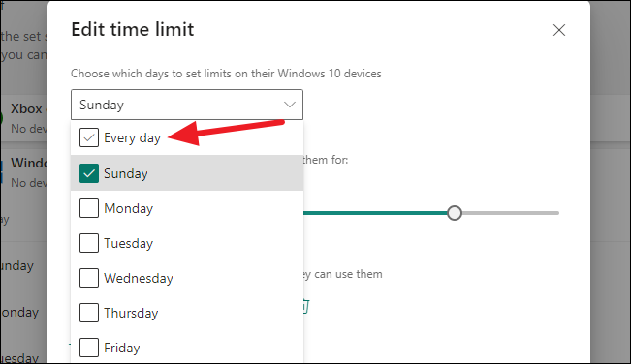Tick the Monday checkbox
This screenshot has height=364, width=631.
89,208
